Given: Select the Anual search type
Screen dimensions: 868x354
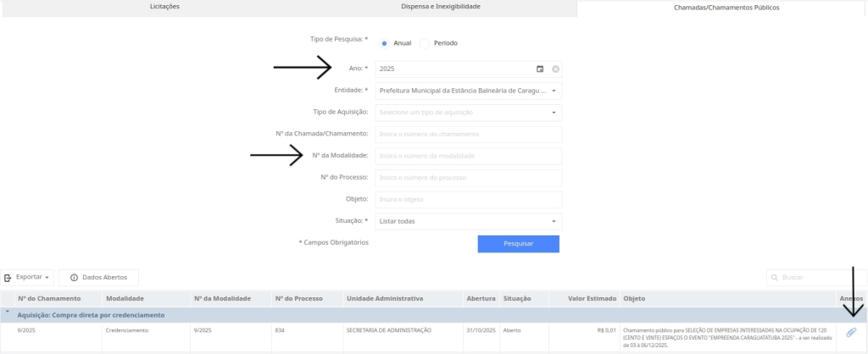Looking at the screenshot, I should pyautogui.click(x=384, y=42).
